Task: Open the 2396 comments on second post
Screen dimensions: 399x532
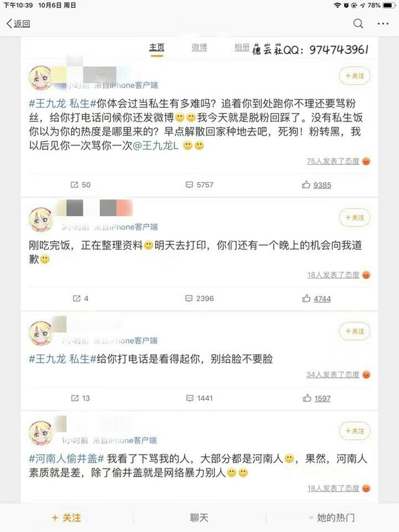Action: [x=199, y=299]
